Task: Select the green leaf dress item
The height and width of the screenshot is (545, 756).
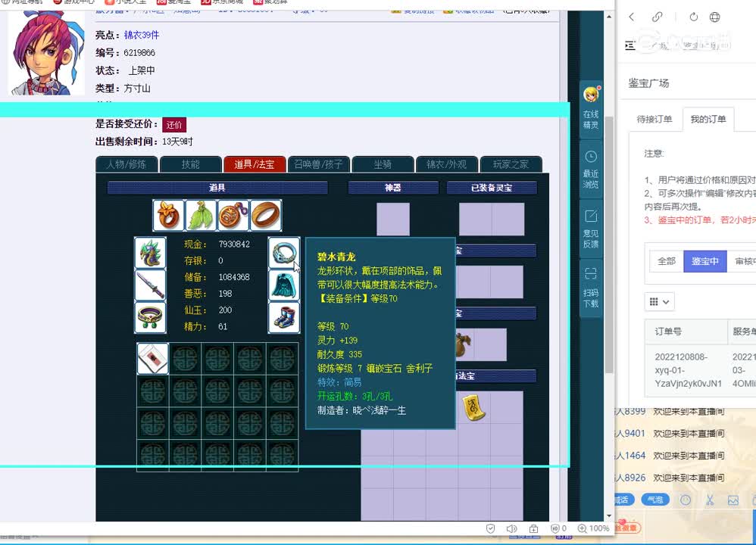Action: (x=201, y=216)
